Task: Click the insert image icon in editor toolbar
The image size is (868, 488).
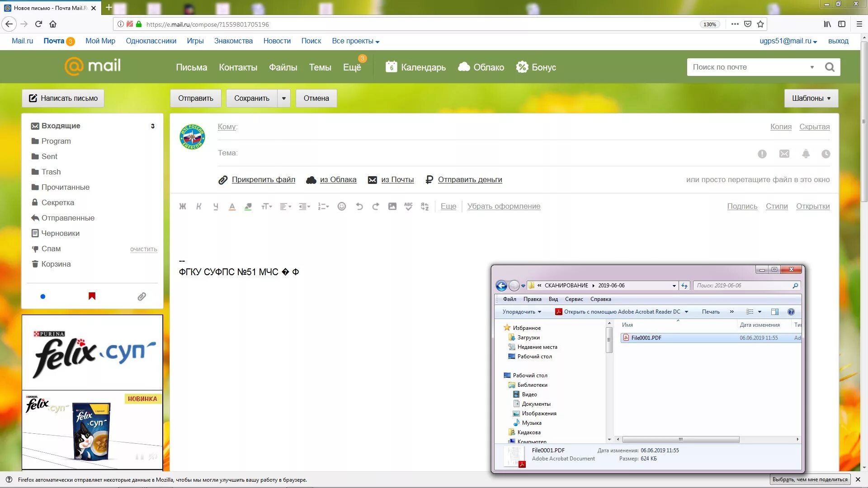Action: [392, 206]
